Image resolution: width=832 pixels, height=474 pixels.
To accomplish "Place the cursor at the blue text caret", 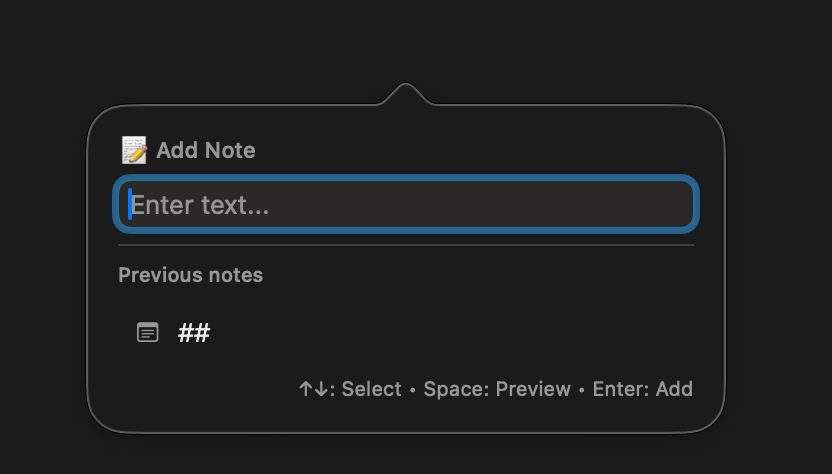I will (130, 205).
